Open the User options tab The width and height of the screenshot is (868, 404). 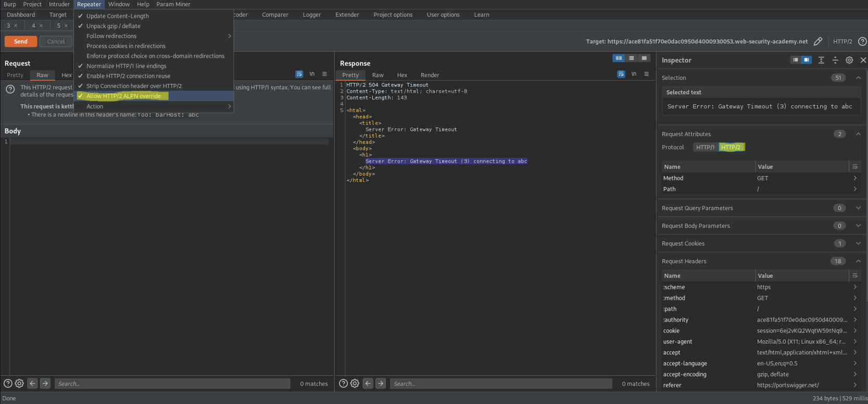pyautogui.click(x=443, y=15)
